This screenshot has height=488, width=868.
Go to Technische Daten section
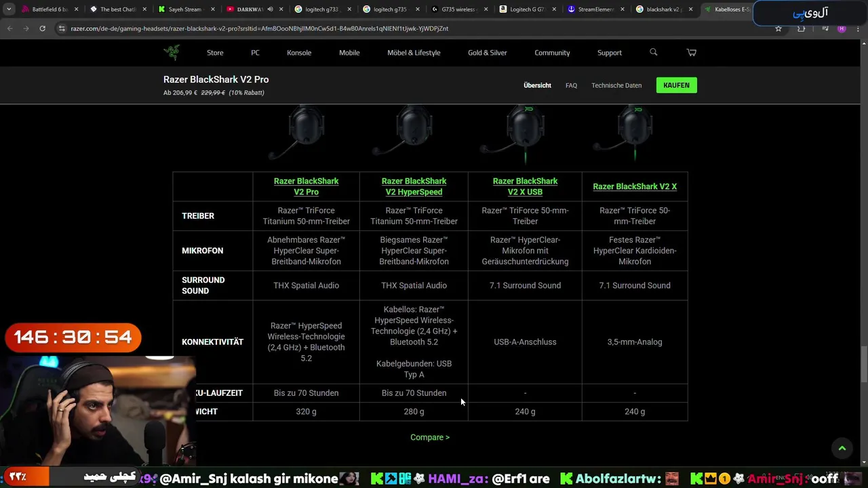click(616, 85)
